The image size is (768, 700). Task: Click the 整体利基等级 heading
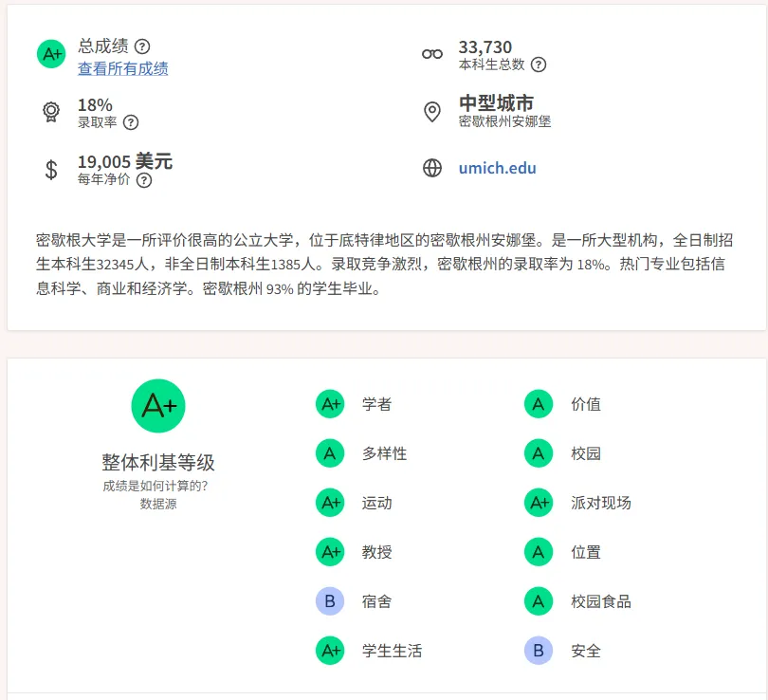coord(158,462)
